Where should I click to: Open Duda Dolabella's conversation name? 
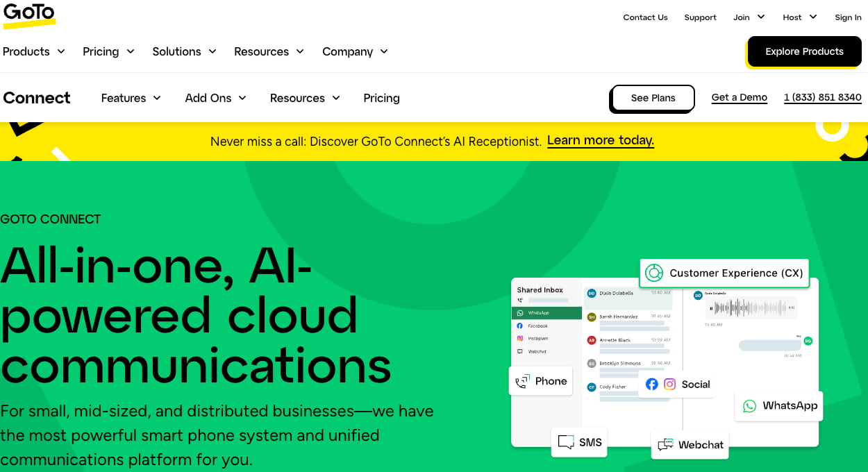point(616,293)
